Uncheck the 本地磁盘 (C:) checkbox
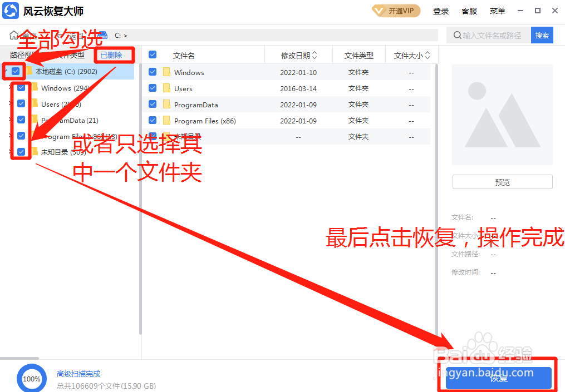The height and width of the screenshot is (392, 565). pos(14,71)
